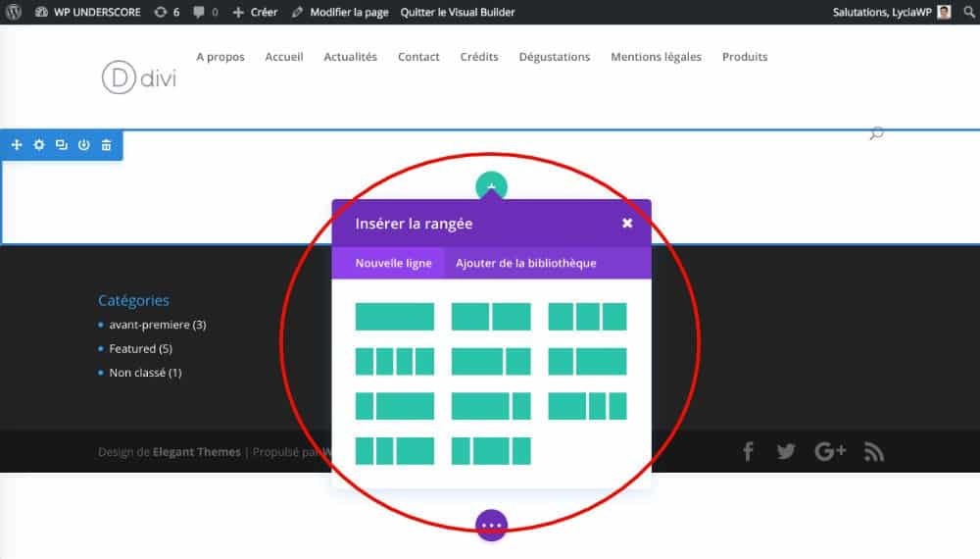
Task: Choose the half plus two quarters layout
Action: [x=587, y=406]
